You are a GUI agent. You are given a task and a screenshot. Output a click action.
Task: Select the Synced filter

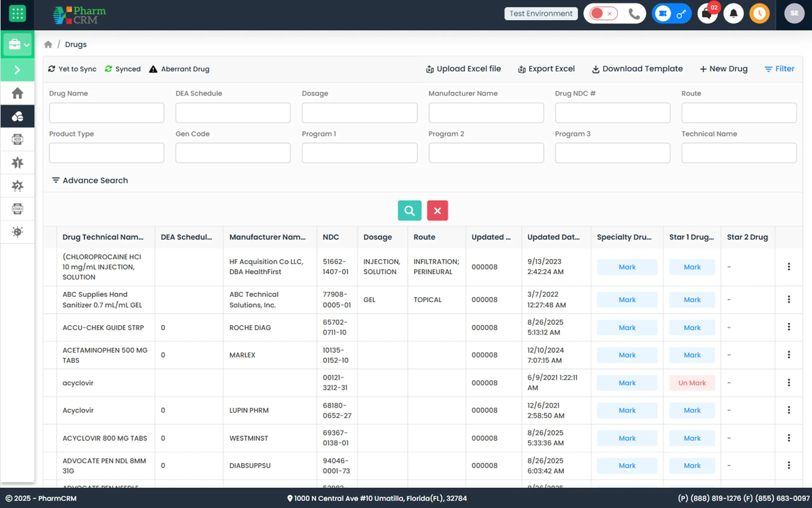(123, 69)
